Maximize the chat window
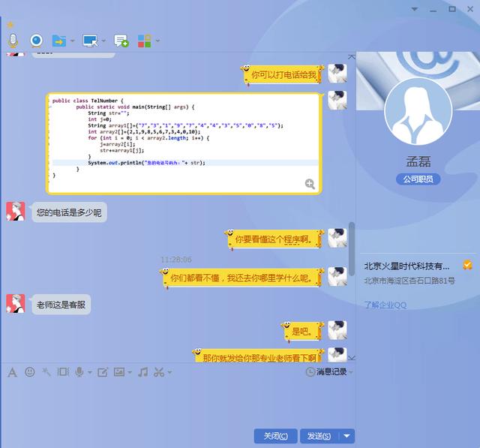This screenshot has height=448, width=480. point(452,9)
